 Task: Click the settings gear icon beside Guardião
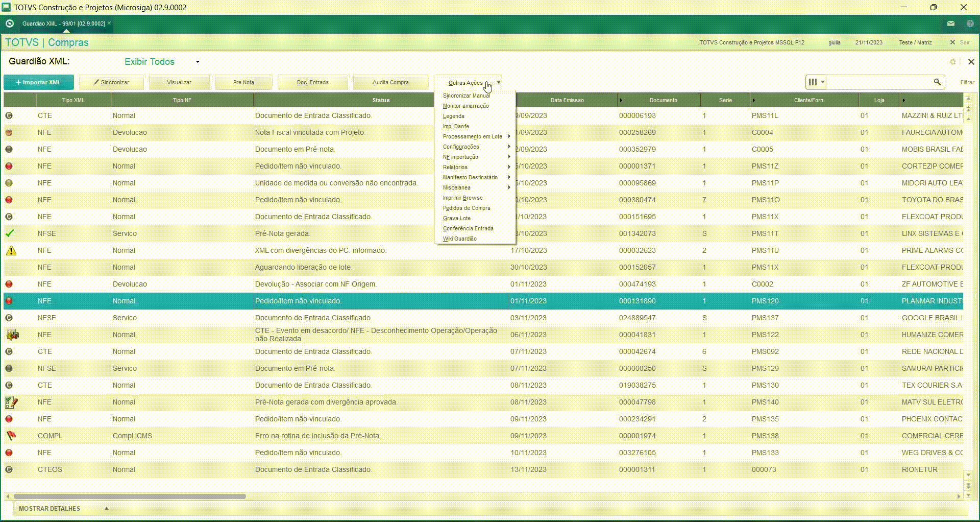click(952, 62)
